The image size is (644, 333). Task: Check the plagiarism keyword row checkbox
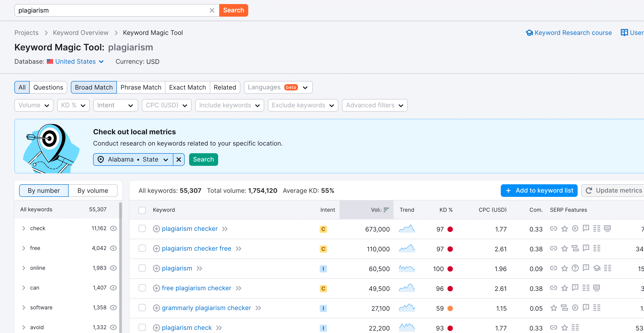click(x=142, y=268)
